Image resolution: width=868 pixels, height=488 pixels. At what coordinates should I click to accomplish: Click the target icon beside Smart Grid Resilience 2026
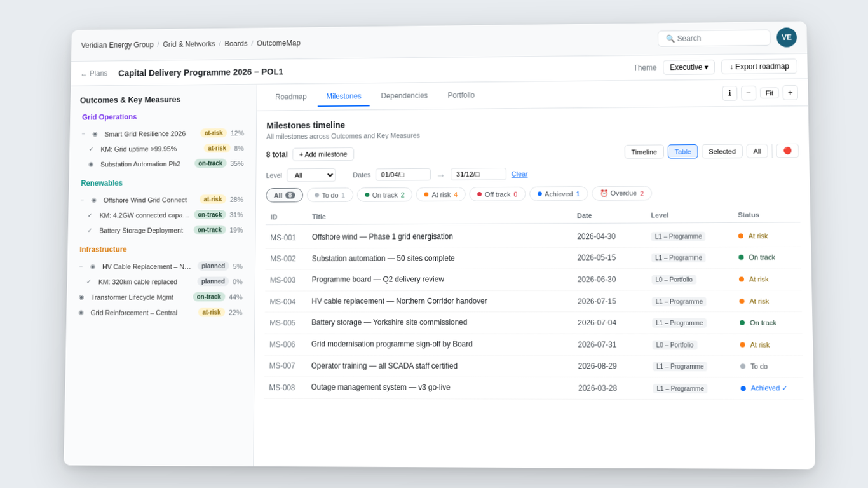tap(95, 133)
